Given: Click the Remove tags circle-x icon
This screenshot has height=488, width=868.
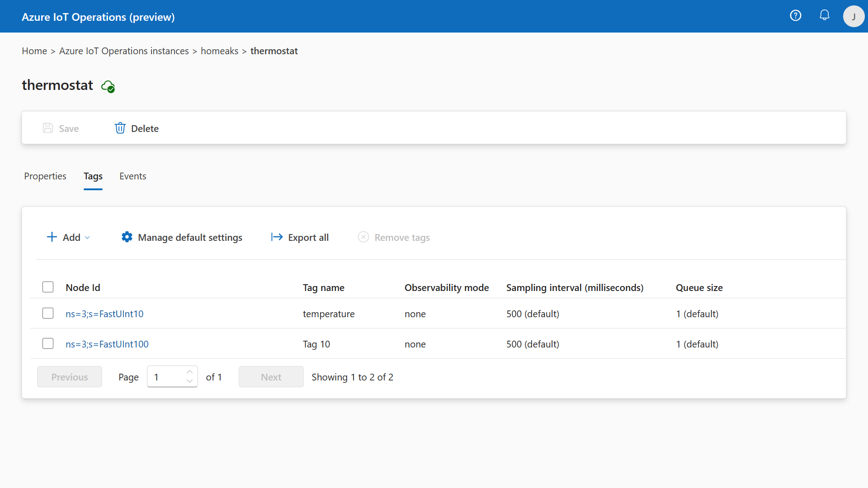Looking at the screenshot, I should 363,237.
